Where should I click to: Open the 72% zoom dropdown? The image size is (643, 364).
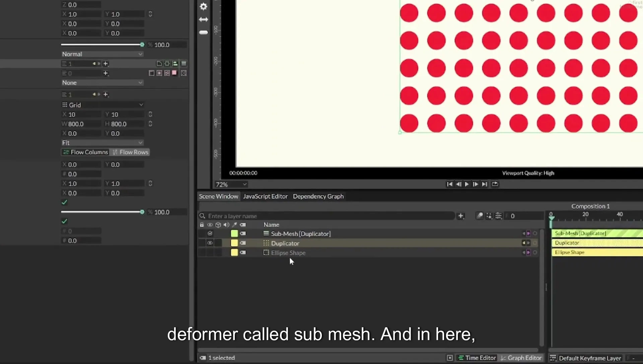231,184
